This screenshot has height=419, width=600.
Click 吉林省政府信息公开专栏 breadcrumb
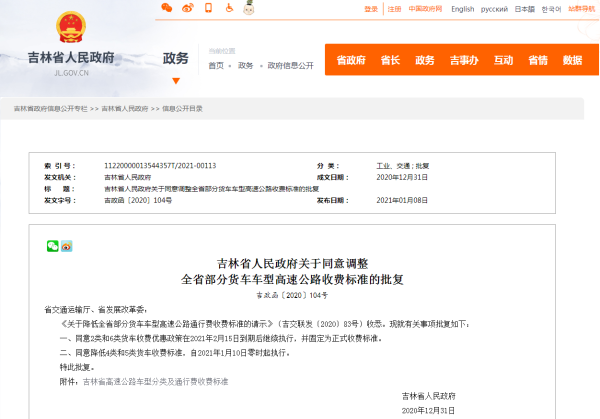tap(51, 109)
